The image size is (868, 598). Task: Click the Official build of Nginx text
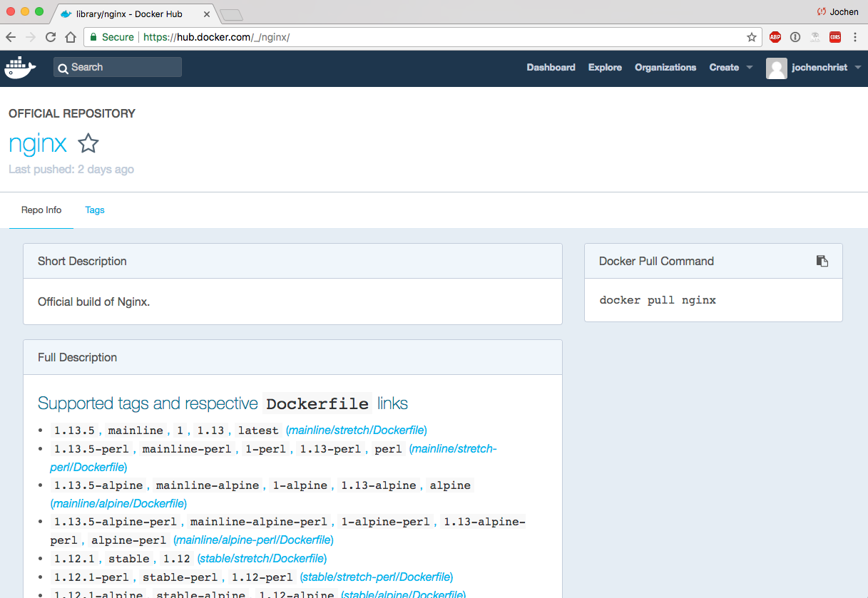point(93,301)
